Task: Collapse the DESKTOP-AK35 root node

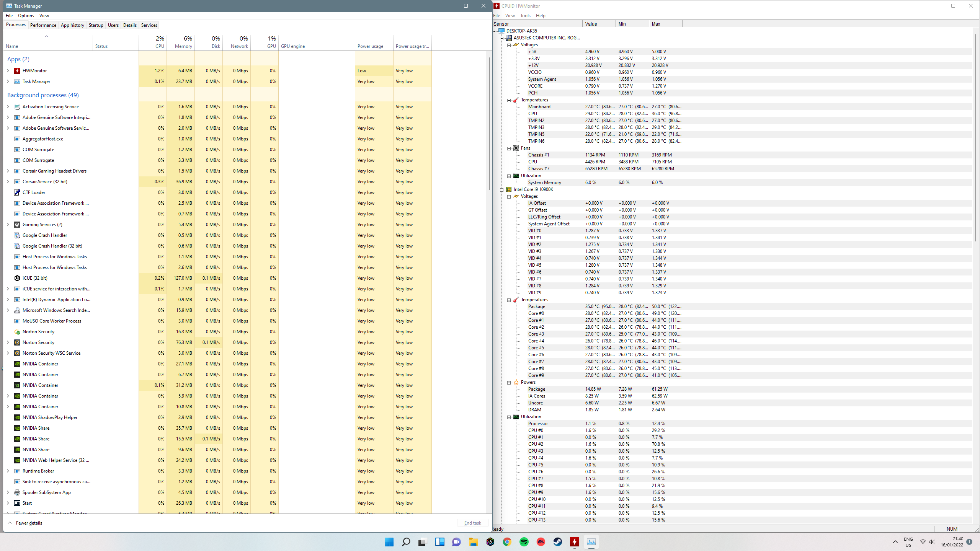Action: [x=495, y=31]
